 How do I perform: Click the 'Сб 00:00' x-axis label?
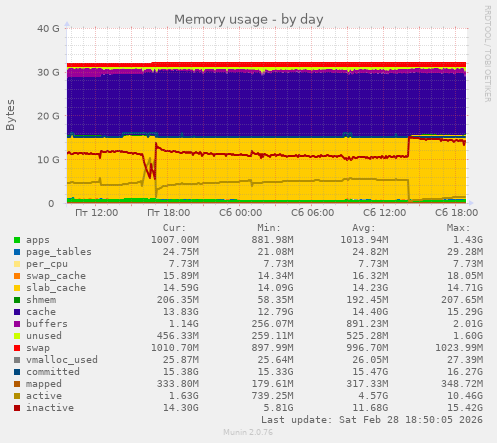tap(240, 213)
